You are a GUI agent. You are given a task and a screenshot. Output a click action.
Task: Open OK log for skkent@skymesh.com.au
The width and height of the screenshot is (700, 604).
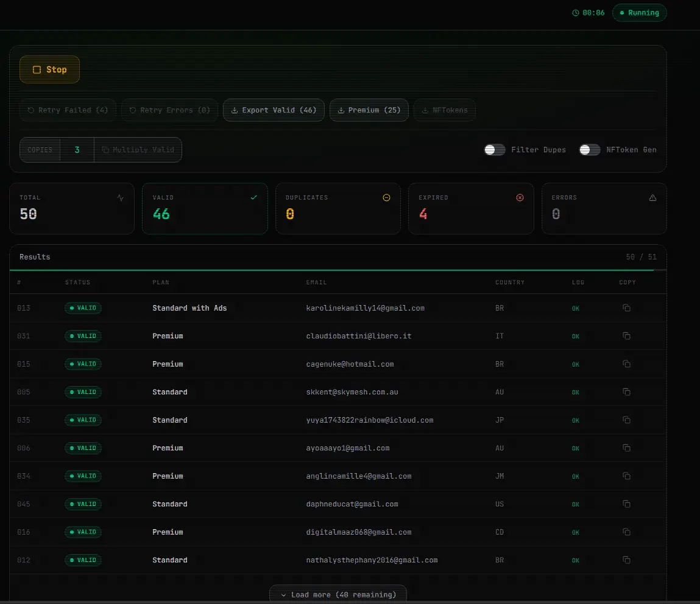[x=576, y=393]
